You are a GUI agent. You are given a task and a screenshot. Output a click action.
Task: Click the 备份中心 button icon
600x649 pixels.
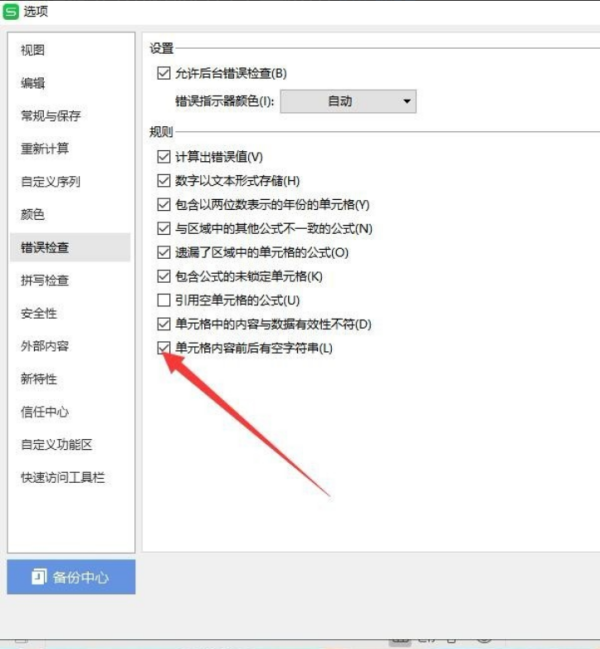(39, 577)
